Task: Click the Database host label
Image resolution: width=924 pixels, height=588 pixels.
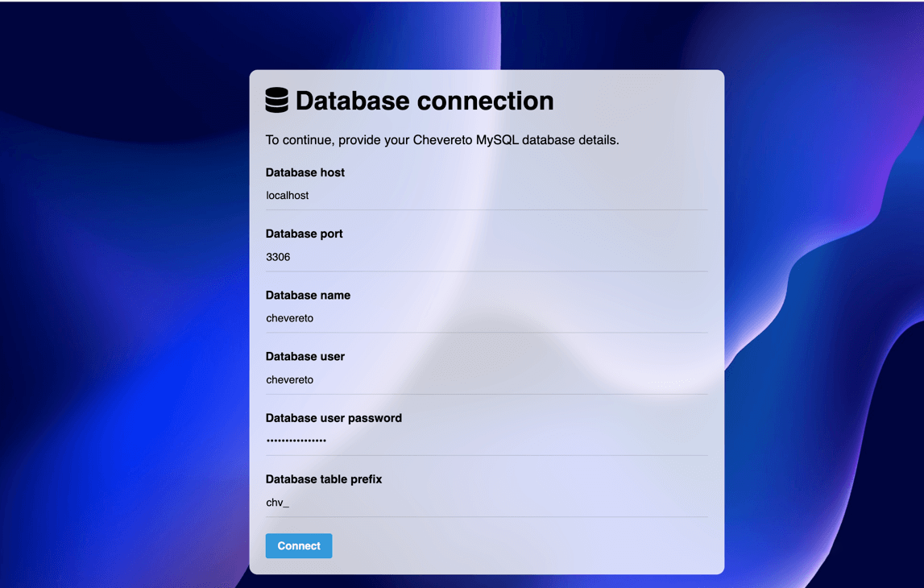Action: [x=305, y=172]
